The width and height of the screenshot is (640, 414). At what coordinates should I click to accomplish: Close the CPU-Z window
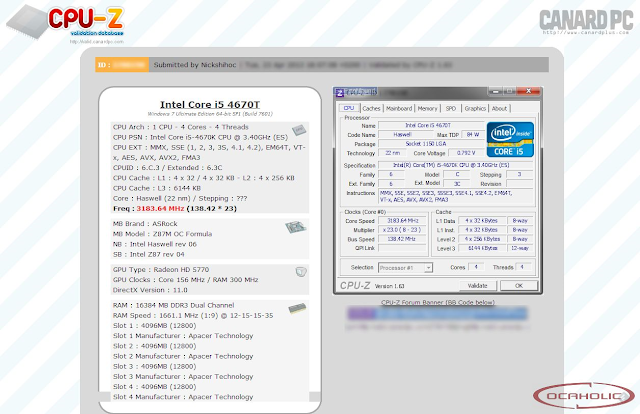coord(528,91)
